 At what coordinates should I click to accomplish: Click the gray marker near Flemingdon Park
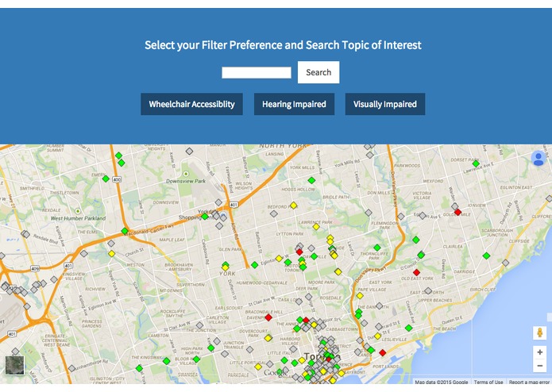401,217
